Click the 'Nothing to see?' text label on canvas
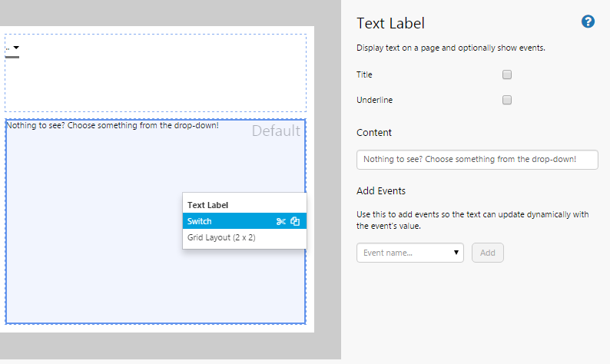The width and height of the screenshot is (610, 364). pyautogui.click(x=112, y=125)
